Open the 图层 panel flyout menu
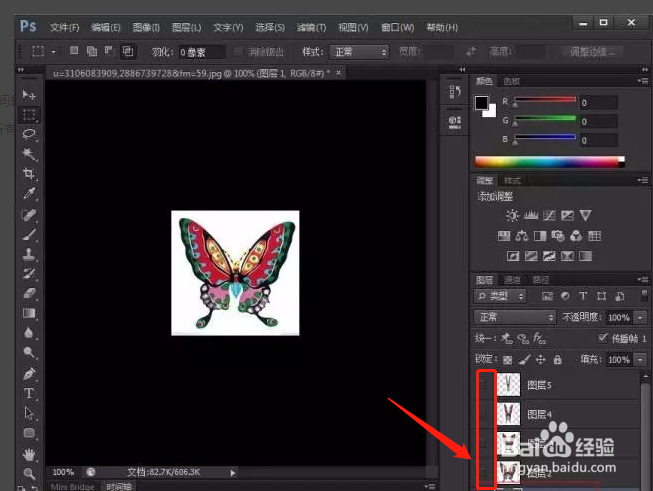 [x=643, y=279]
